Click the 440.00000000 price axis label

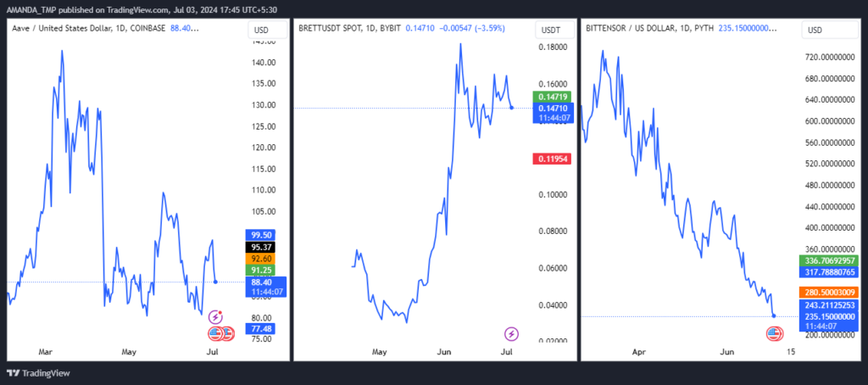coord(831,207)
